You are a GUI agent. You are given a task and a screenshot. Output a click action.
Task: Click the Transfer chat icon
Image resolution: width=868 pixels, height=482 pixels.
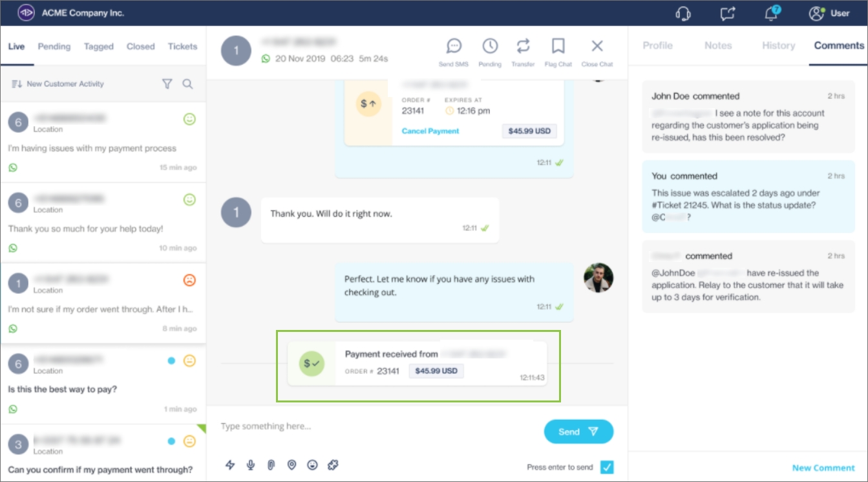coord(523,47)
